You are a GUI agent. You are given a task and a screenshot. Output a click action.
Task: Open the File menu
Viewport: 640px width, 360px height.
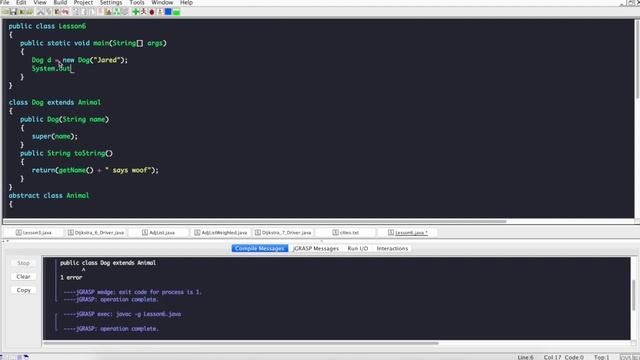pos(5,2)
